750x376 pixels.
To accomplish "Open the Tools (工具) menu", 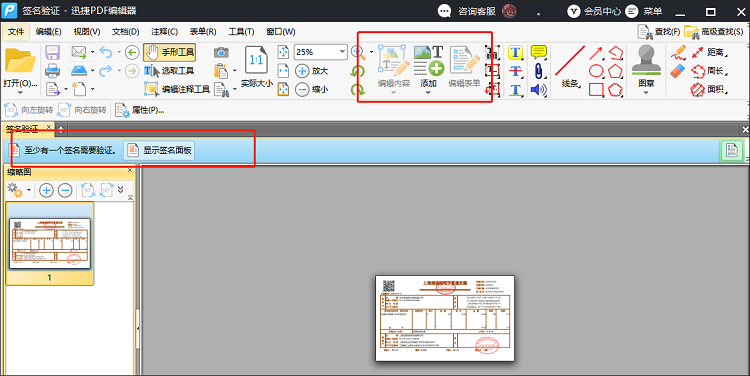I will coord(241,32).
